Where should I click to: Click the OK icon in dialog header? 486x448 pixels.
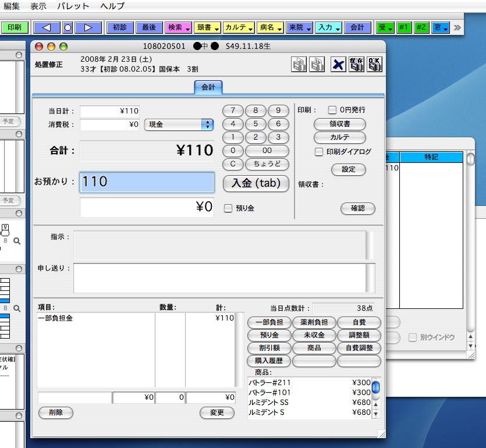point(375,65)
